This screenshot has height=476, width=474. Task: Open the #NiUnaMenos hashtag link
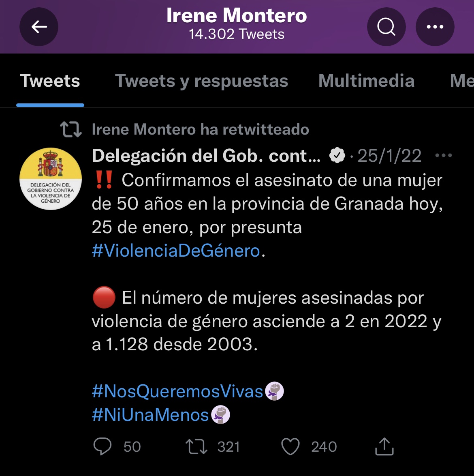point(150,415)
